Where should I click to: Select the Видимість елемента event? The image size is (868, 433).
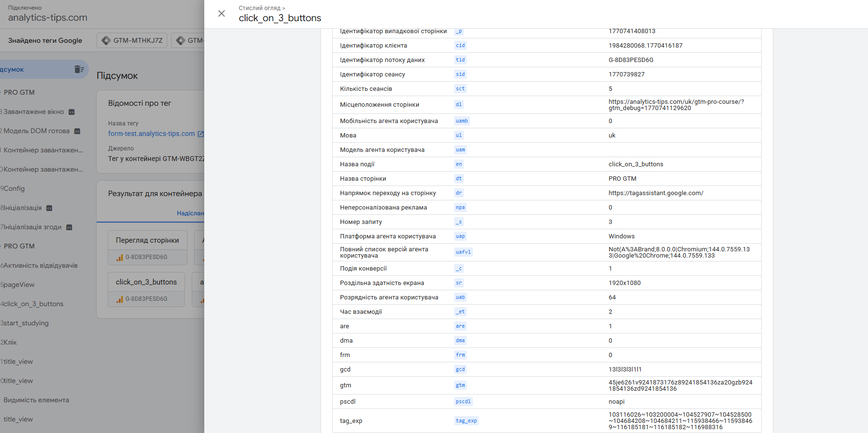pos(37,400)
